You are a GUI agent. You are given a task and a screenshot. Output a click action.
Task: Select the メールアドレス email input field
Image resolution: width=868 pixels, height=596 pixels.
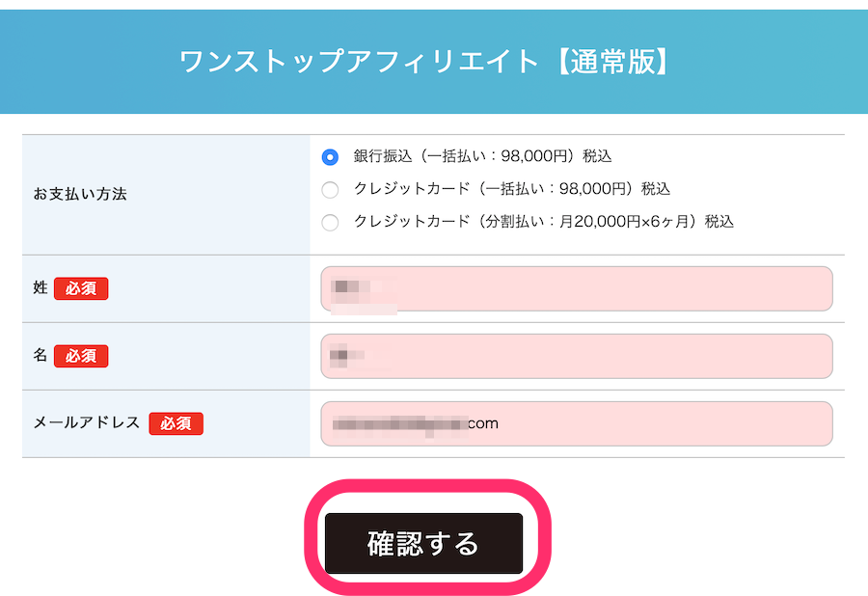click(576, 422)
